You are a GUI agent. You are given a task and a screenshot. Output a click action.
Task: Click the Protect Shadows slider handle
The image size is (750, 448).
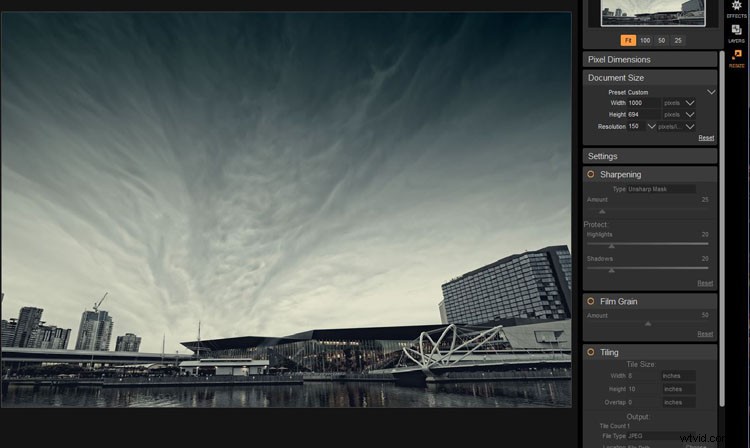tap(611, 270)
